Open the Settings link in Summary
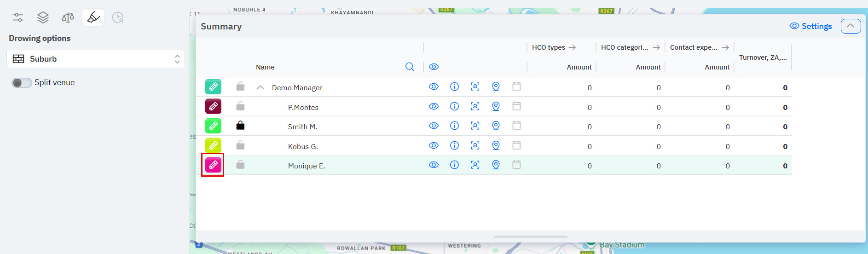Viewport: 868px width, 254px height. pyautogui.click(x=811, y=26)
